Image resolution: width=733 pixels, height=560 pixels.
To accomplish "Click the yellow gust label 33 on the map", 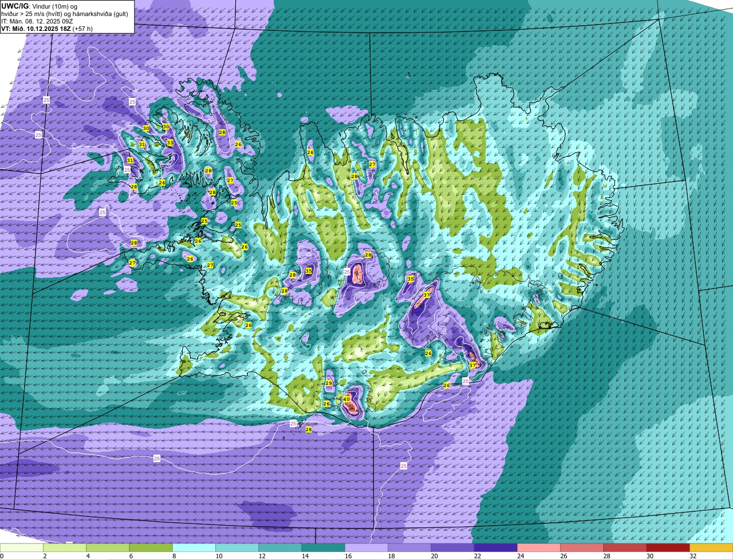I will [x=170, y=143].
